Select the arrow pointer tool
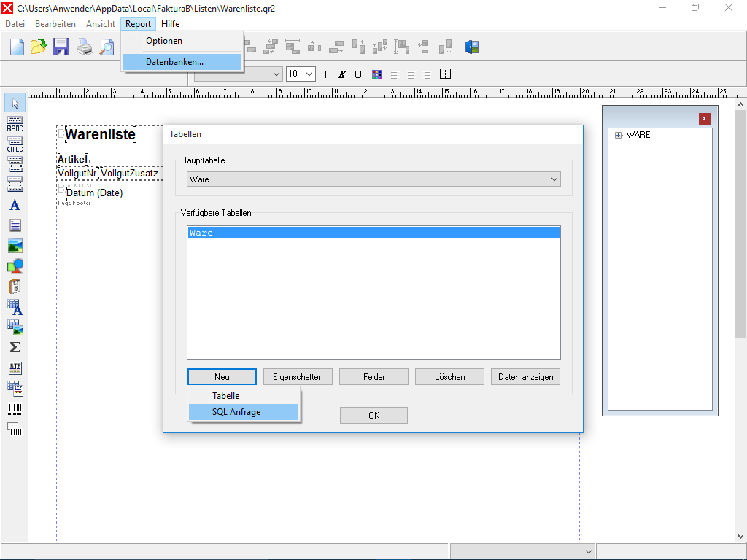This screenshot has width=747, height=560. [15, 104]
